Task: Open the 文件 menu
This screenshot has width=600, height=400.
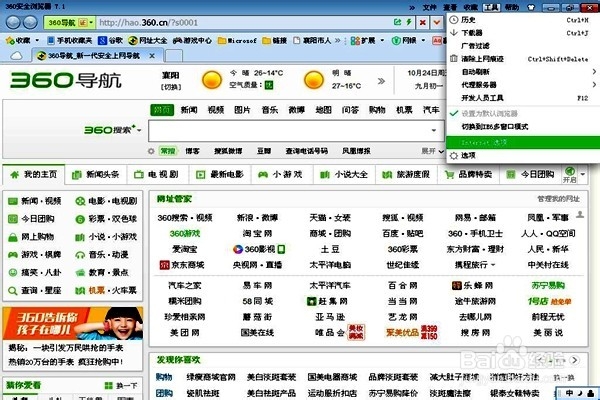Action: click(429, 7)
